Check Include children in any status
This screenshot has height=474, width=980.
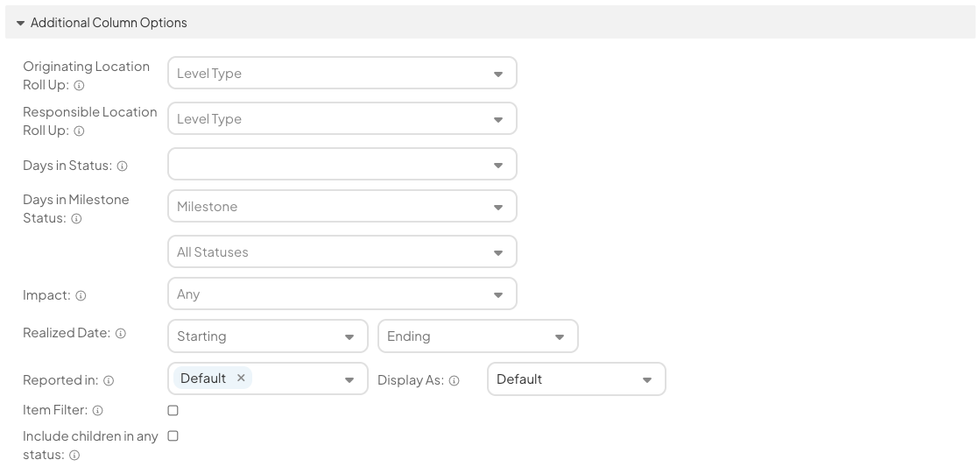173,435
